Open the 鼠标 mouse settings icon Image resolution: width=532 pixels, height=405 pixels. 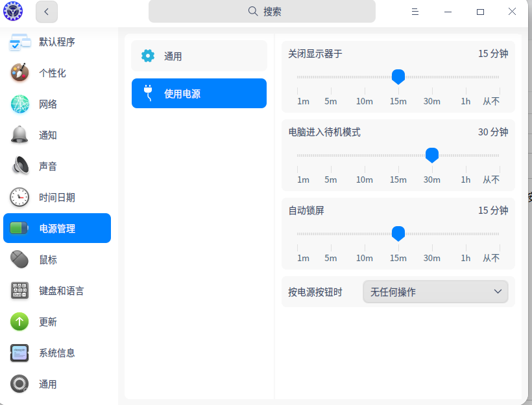pyautogui.click(x=20, y=260)
